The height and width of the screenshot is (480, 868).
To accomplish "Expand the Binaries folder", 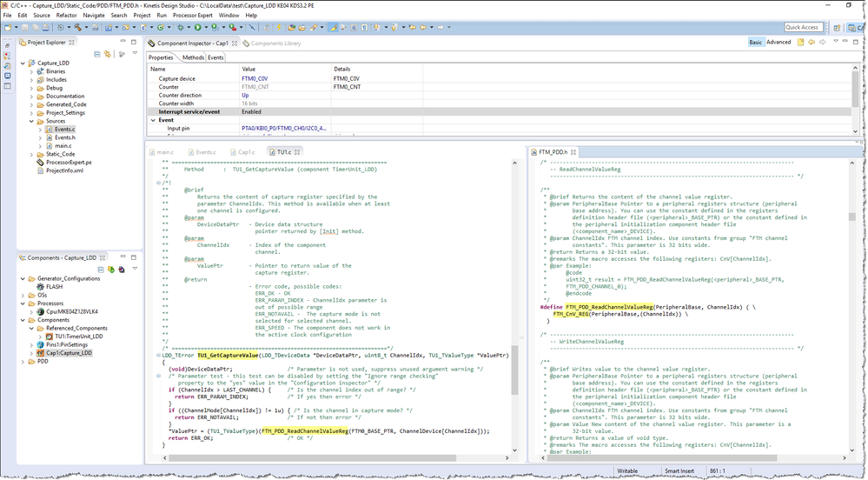I will point(31,71).
